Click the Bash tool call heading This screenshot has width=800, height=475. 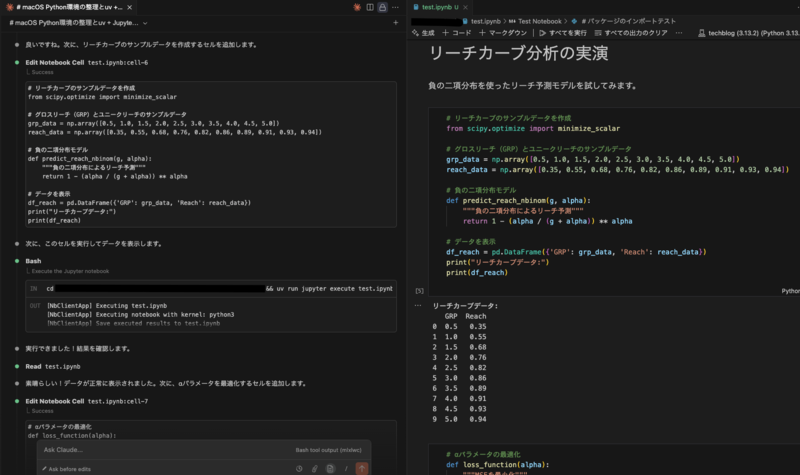[33, 261]
